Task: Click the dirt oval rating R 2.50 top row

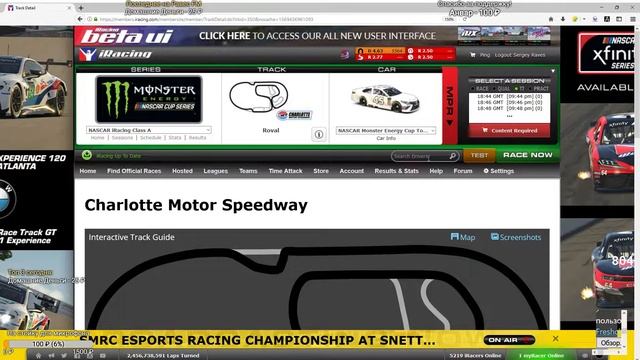Action: [430, 51]
